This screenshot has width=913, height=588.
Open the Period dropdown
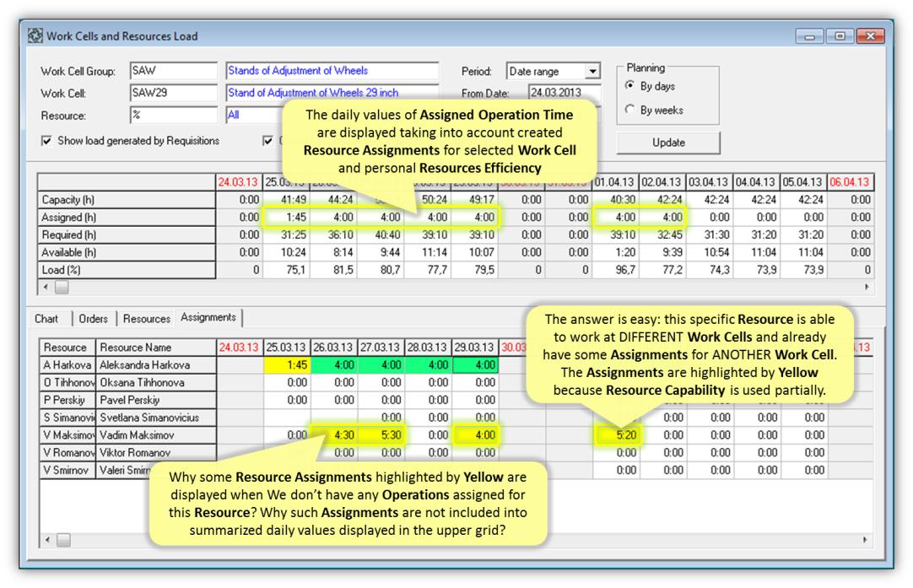coord(592,71)
